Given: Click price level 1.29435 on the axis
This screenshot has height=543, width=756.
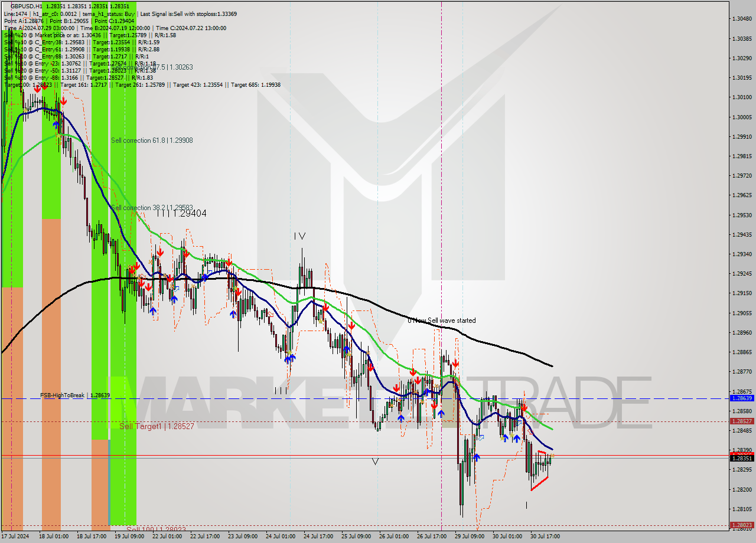Looking at the screenshot, I should [741, 234].
